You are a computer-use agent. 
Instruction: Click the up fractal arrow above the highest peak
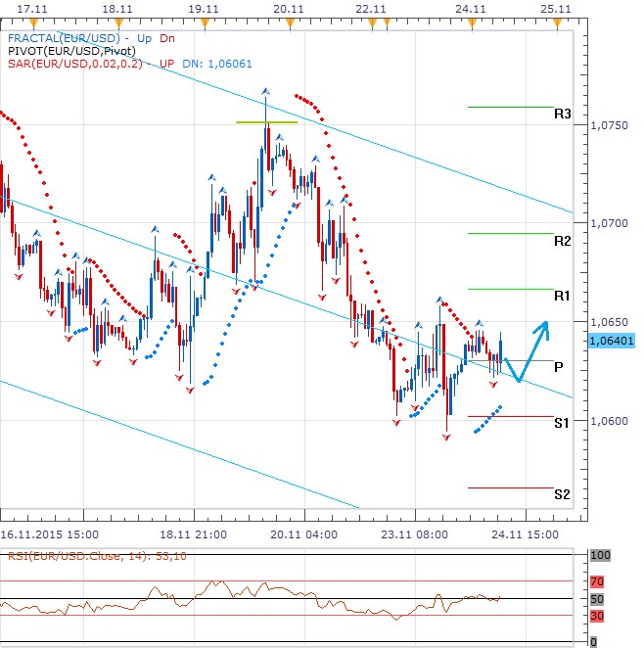[x=265, y=91]
